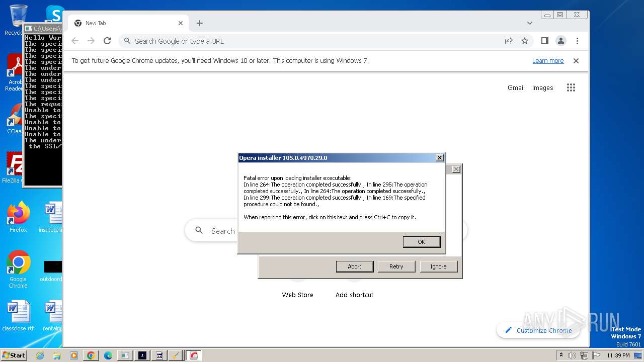Open Firefox desktop shortcut
This screenshot has width=644, height=362.
(18, 217)
